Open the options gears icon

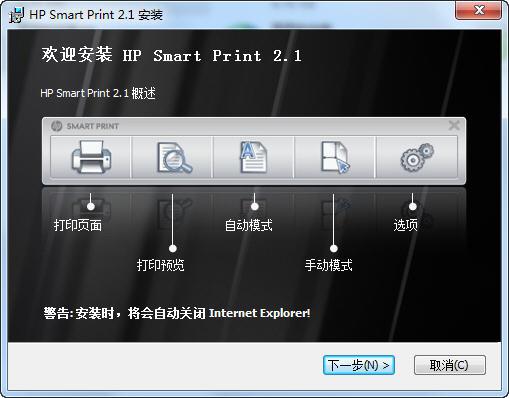point(417,157)
